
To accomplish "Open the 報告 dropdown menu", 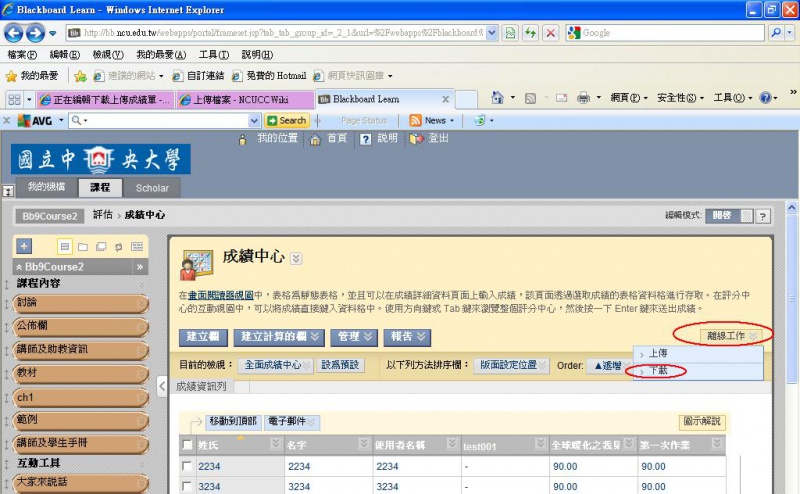I will click(x=412, y=337).
